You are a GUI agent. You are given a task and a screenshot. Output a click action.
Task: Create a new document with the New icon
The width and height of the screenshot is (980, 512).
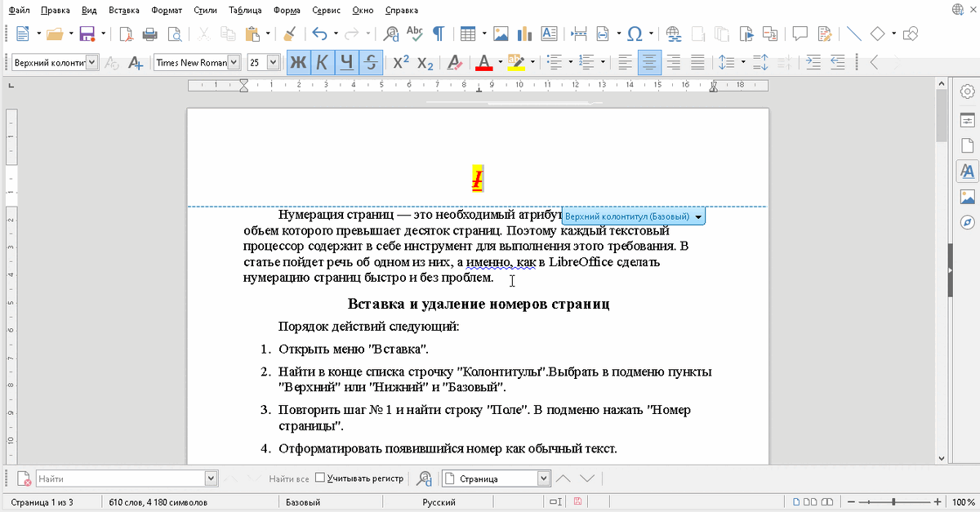22,34
